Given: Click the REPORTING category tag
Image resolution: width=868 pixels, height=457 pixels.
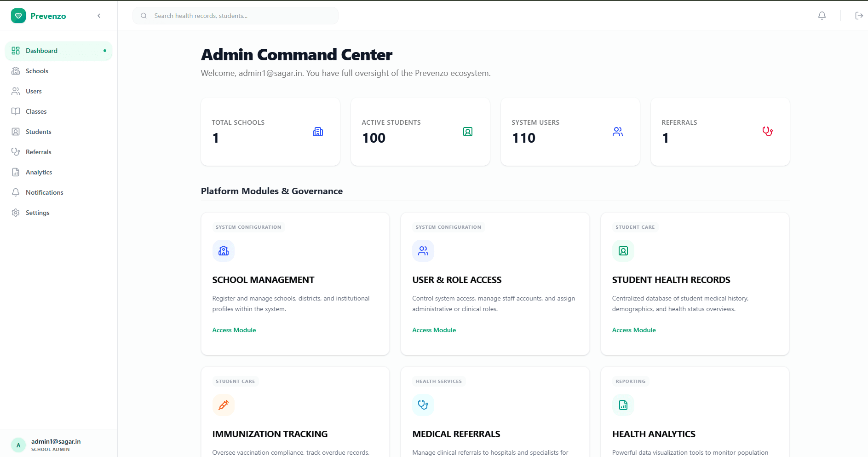Looking at the screenshot, I should click(x=631, y=381).
